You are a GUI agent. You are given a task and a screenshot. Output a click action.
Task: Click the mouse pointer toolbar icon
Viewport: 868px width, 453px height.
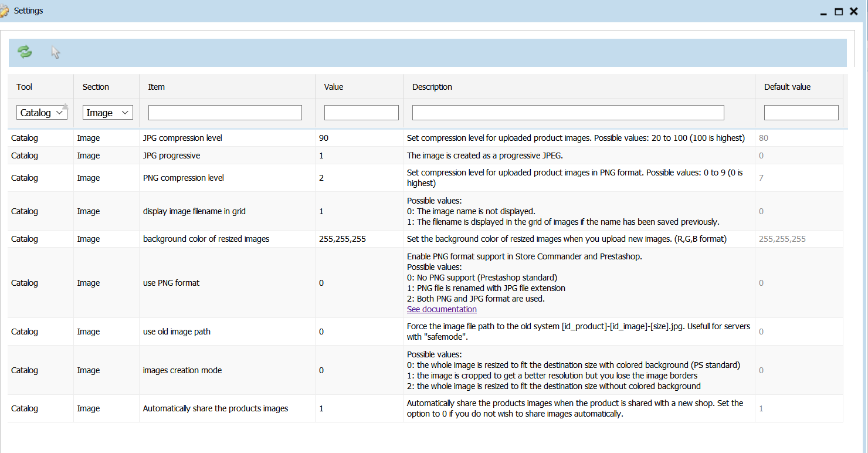[x=56, y=53]
